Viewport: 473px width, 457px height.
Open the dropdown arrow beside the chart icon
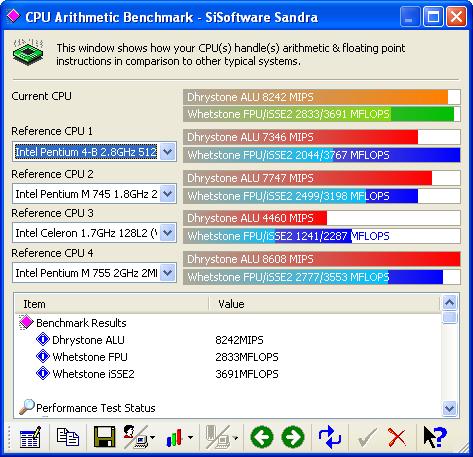tap(190, 437)
